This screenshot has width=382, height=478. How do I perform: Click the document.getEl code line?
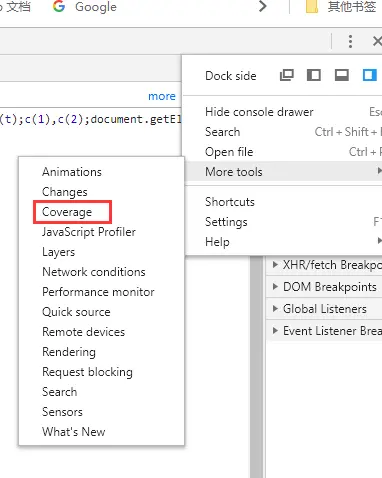[90, 119]
